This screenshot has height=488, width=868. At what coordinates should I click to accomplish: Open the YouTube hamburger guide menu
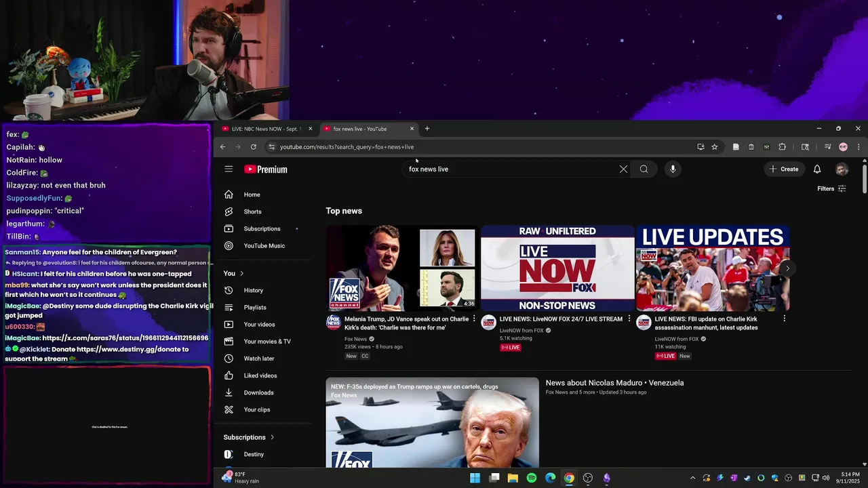pyautogui.click(x=229, y=169)
